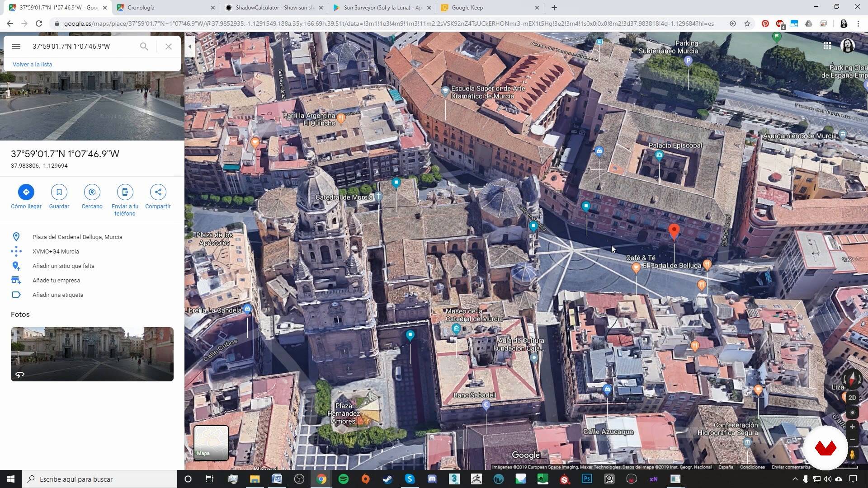
Task: Click the Plaza del Cardenal Belluga address row
Action: pos(92,237)
